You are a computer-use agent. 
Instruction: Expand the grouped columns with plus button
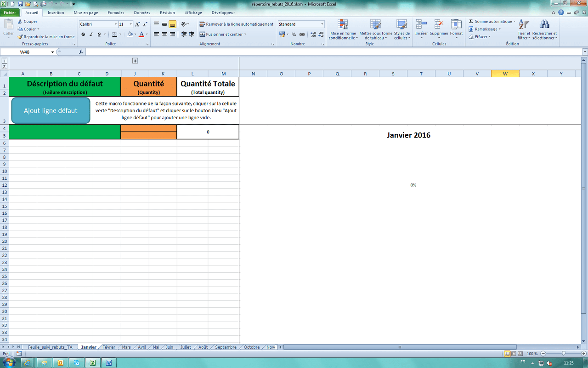tap(135, 61)
